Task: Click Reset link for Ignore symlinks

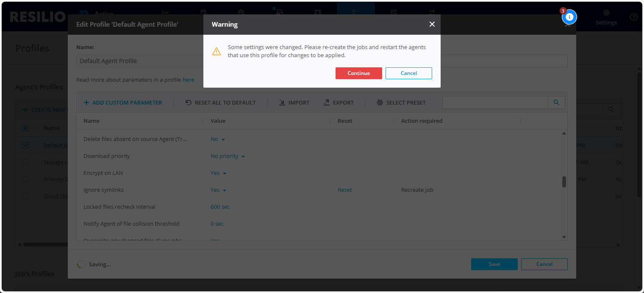Action: tap(344, 190)
